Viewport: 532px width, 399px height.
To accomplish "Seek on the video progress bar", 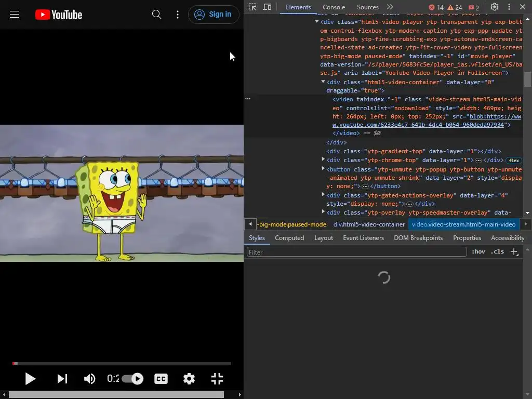I will (x=122, y=363).
